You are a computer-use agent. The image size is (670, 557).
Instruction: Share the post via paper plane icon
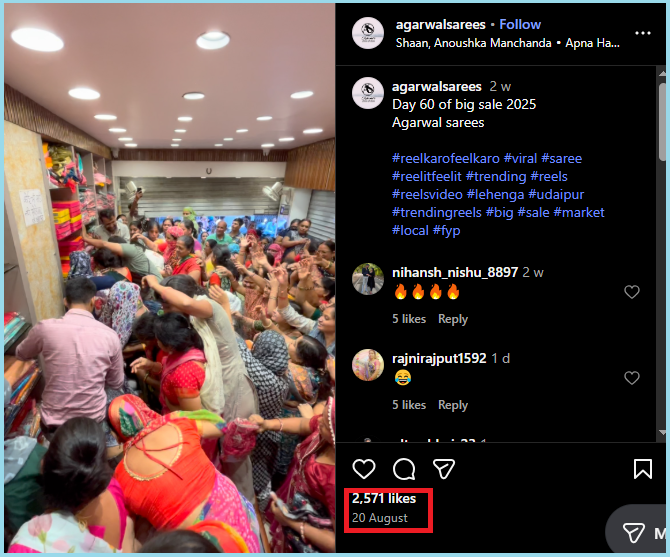pyautogui.click(x=444, y=469)
